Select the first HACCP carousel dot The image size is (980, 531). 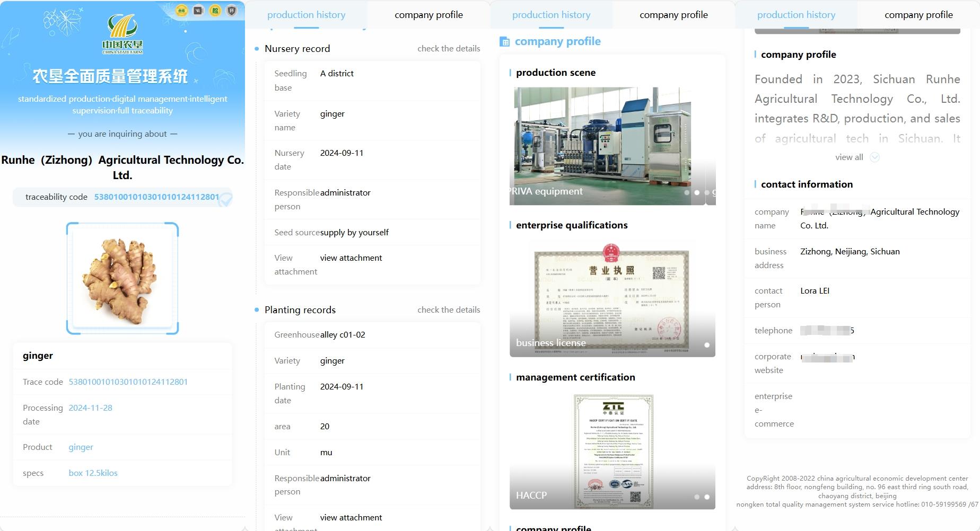coord(697,497)
